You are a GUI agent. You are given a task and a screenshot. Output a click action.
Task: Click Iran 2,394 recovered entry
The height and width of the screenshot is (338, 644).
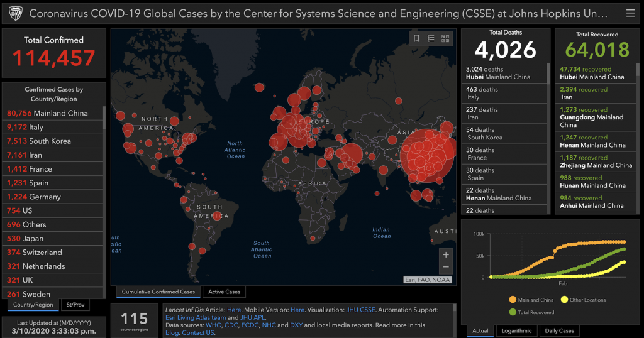(x=596, y=94)
